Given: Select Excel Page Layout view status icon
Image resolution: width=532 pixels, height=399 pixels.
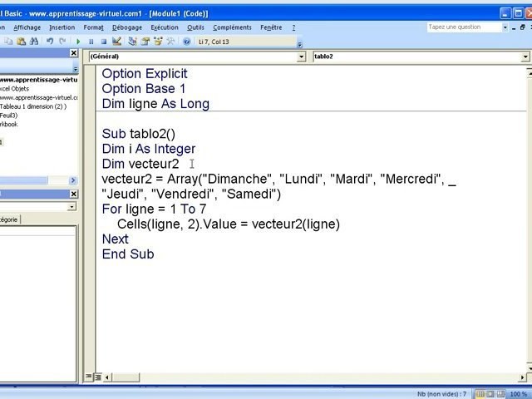Looking at the screenshot, I should pyautogui.click(x=490, y=394).
